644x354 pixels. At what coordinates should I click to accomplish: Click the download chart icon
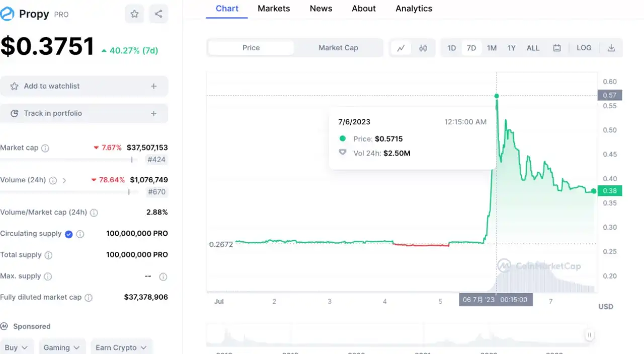(x=611, y=48)
